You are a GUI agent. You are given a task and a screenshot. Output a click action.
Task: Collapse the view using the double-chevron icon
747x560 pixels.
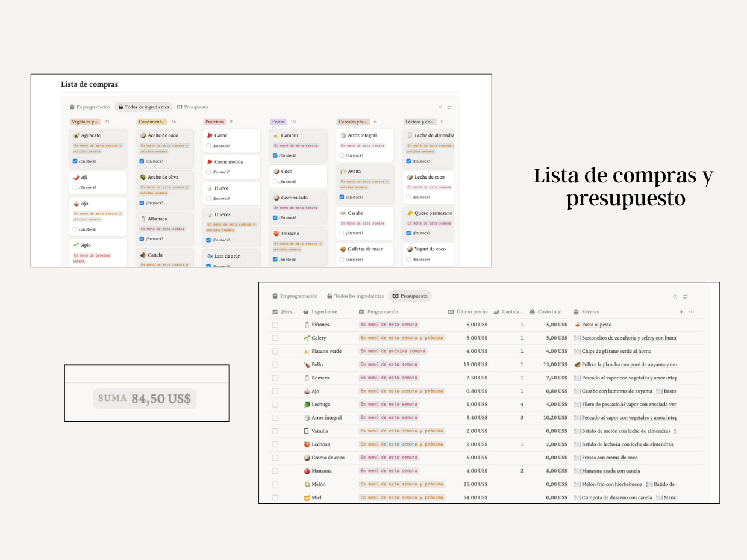coord(675,296)
